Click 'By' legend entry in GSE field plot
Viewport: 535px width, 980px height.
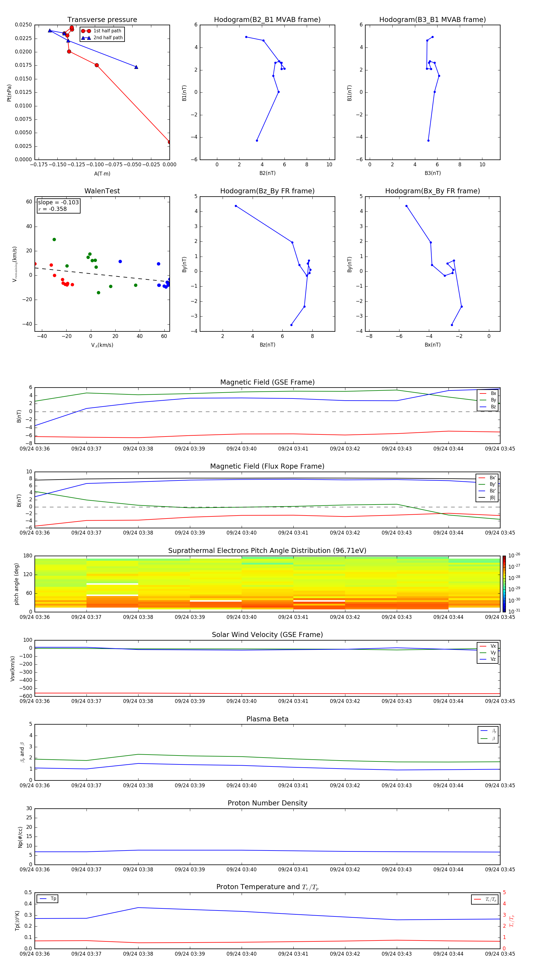click(x=488, y=400)
